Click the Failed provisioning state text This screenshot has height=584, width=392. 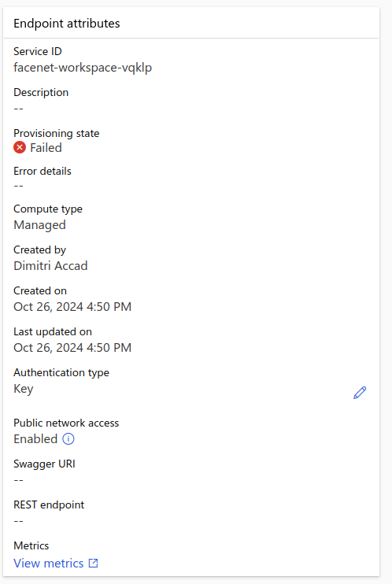pyautogui.click(x=46, y=148)
